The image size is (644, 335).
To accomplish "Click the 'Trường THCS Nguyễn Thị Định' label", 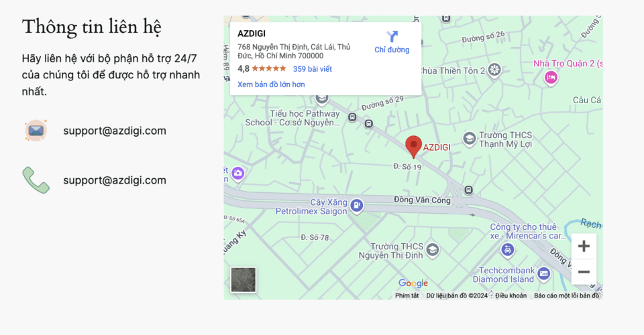I will 390,251.
